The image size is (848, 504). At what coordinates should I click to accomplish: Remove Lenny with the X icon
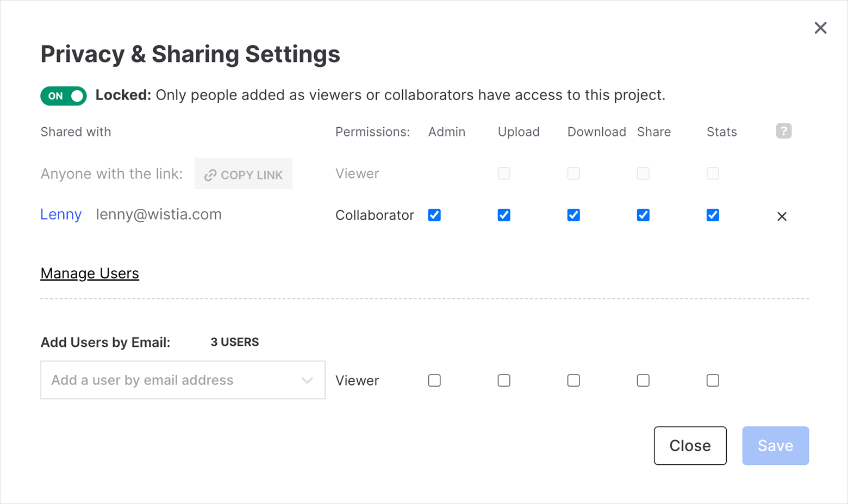click(782, 216)
